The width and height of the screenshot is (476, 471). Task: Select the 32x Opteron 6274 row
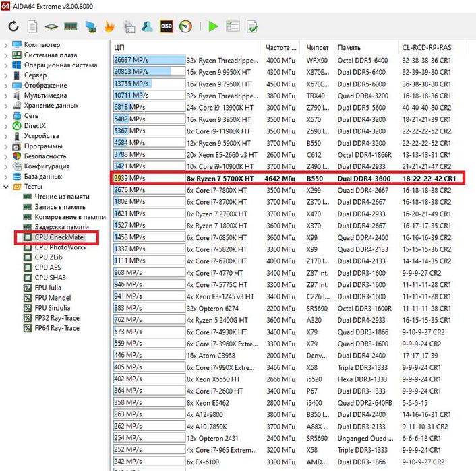click(287, 308)
